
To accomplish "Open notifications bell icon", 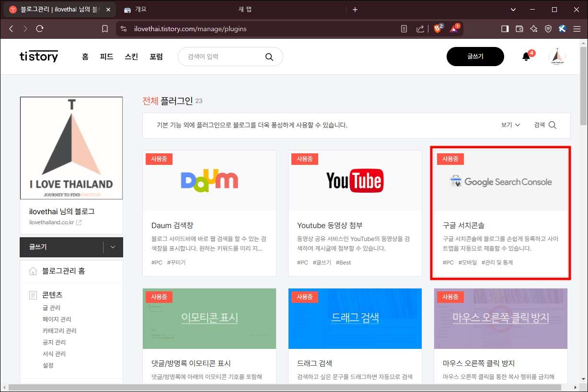I will click(x=526, y=57).
